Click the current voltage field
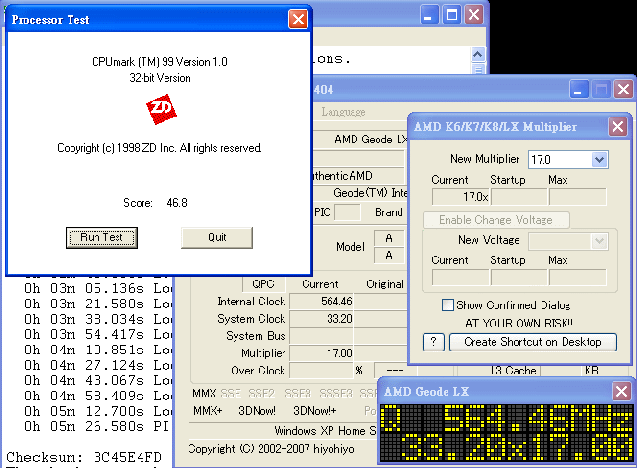Viewport: 637px width, 468px height. (x=461, y=277)
